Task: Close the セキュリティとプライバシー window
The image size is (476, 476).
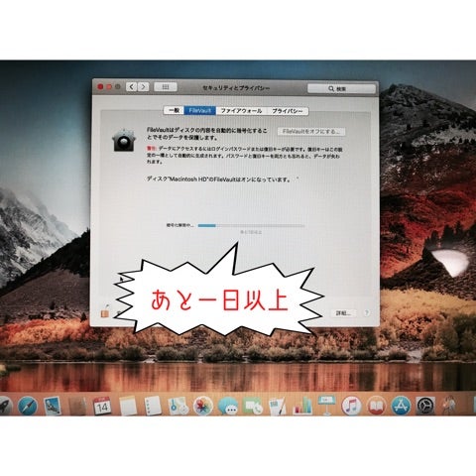Action: [100, 87]
